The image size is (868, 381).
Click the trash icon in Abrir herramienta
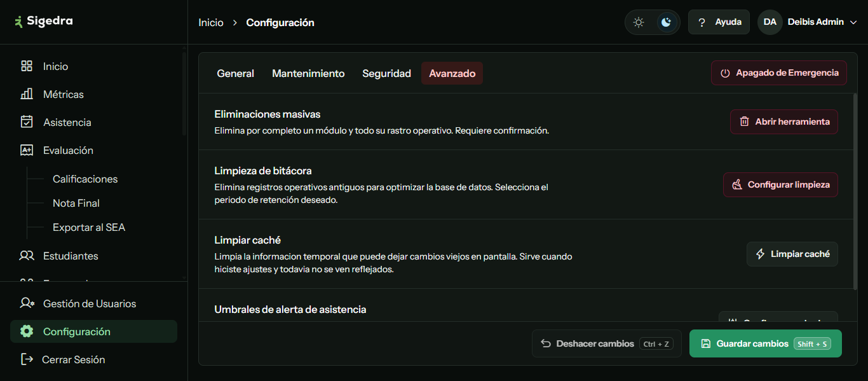coord(744,121)
